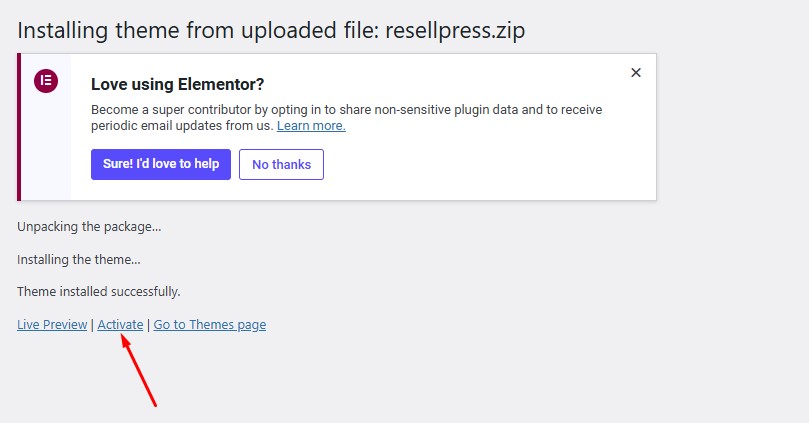Viewport: 809px width, 423px height.
Task: Click the resellpress.zip filename in the title
Action: coord(467,30)
